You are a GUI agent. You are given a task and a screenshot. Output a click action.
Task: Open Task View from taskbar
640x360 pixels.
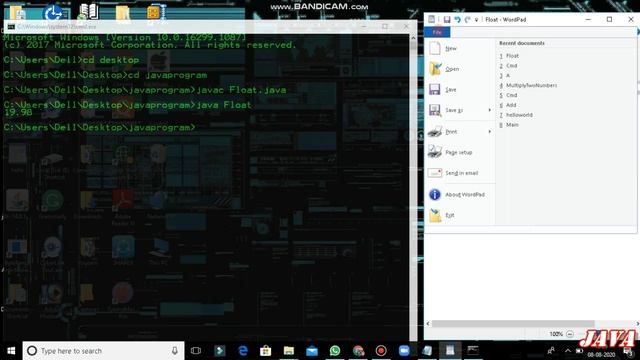196,351
